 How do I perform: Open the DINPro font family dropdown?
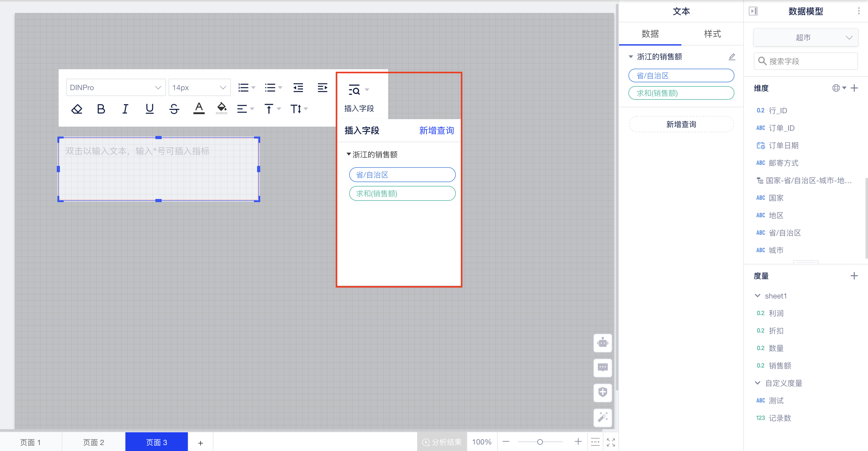pyautogui.click(x=115, y=87)
